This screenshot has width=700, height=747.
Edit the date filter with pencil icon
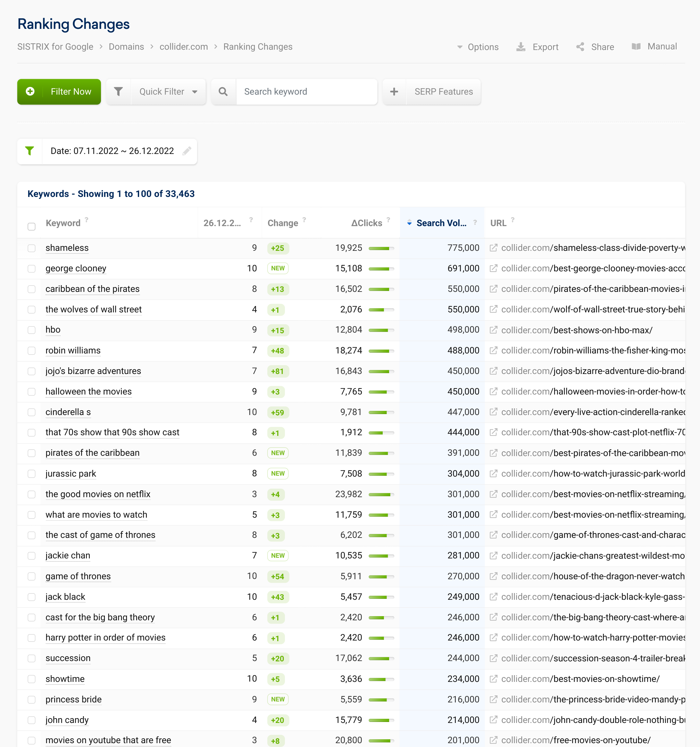coord(187,151)
